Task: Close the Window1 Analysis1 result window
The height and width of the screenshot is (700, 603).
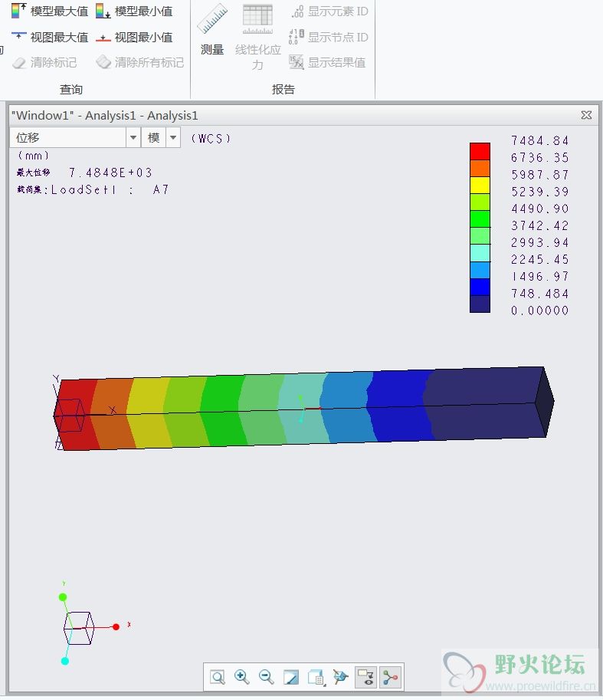Action: pyautogui.click(x=586, y=115)
